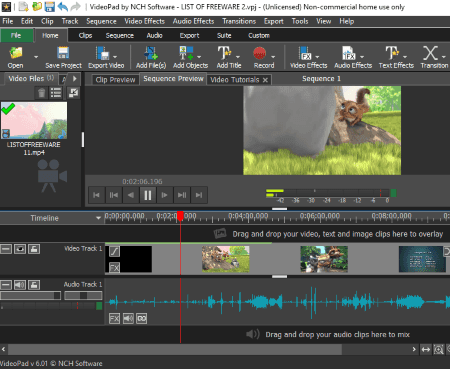Step to the previous frame
The height and width of the screenshot is (369, 450).
(131, 195)
